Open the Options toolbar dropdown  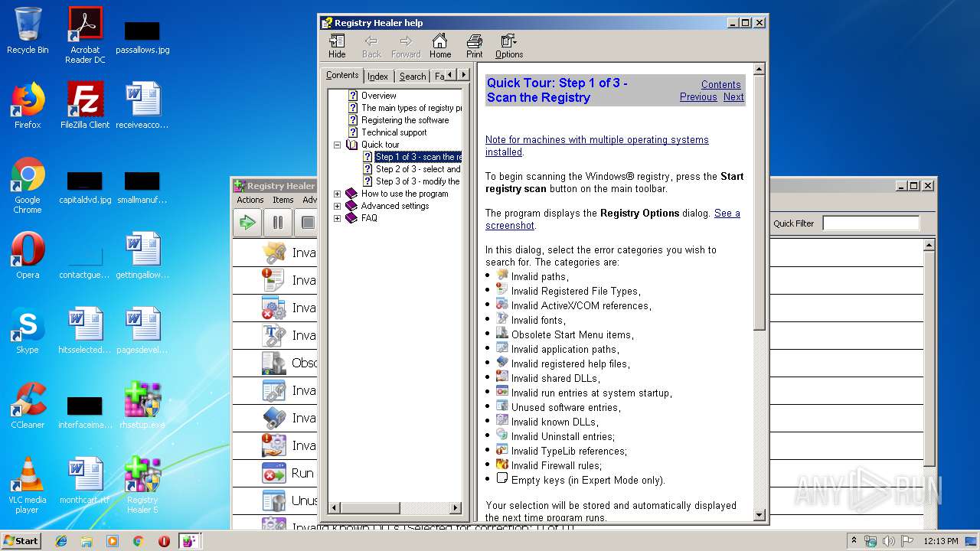pyautogui.click(x=508, y=46)
